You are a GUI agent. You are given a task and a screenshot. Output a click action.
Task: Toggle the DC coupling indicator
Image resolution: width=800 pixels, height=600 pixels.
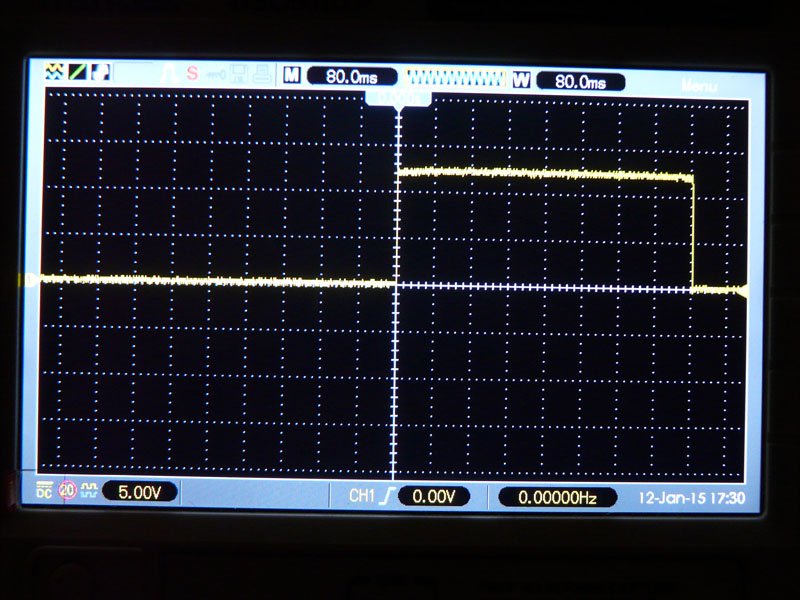(x=44, y=490)
